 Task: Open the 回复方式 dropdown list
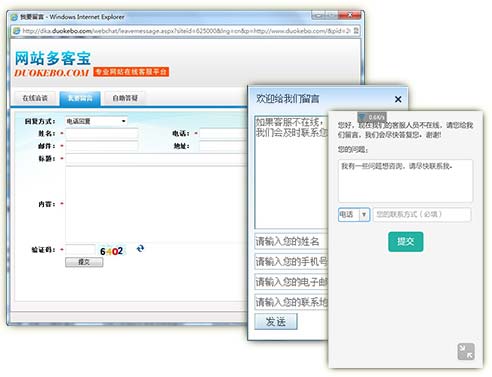[95, 121]
